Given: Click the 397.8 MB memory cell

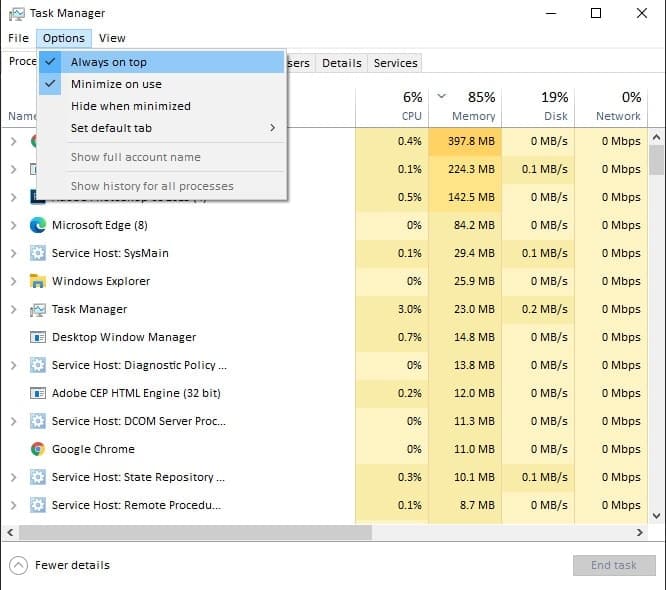Looking at the screenshot, I should (x=465, y=141).
